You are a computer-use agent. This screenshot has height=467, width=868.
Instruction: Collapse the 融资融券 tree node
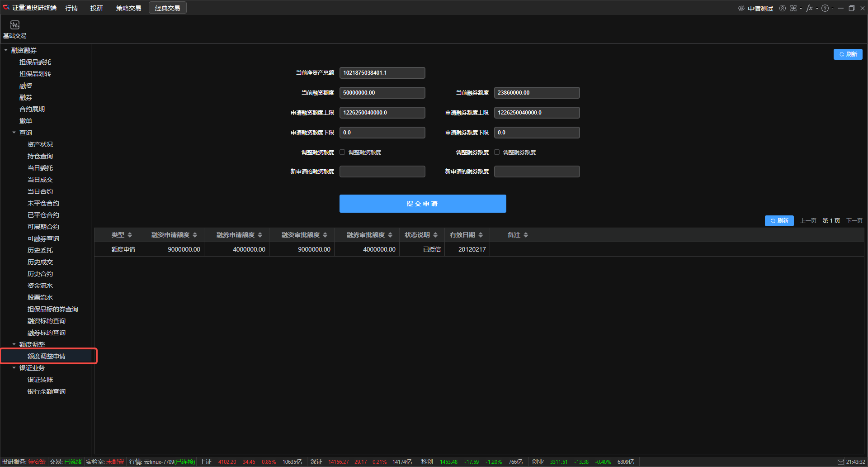point(6,50)
